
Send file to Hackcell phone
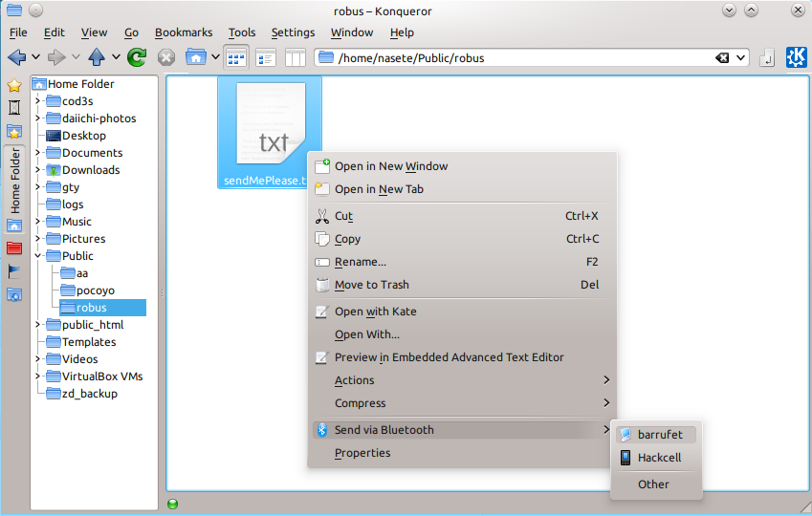coord(656,458)
